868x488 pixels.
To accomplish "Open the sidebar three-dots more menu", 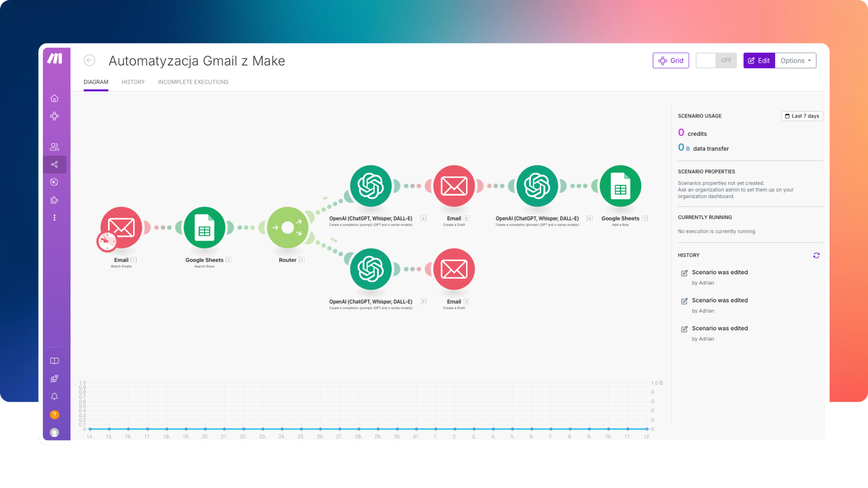I will 55,218.
